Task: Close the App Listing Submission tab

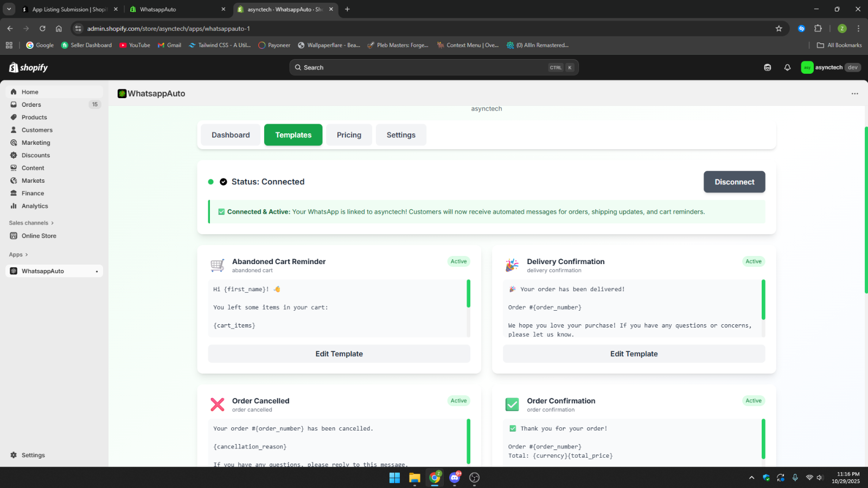Action: point(116,9)
